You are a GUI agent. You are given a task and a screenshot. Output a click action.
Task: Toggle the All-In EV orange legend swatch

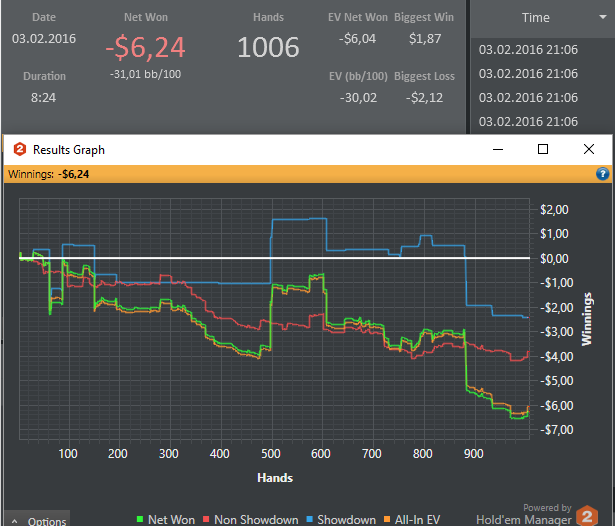[x=387, y=519]
